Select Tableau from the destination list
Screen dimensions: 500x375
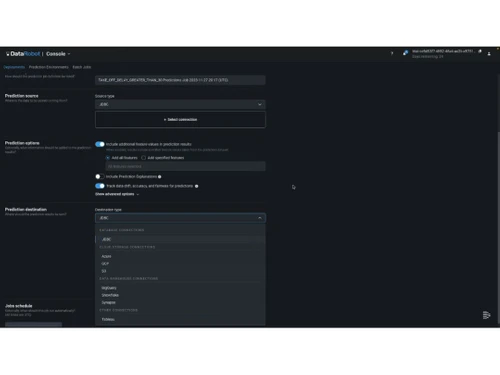click(180, 319)
